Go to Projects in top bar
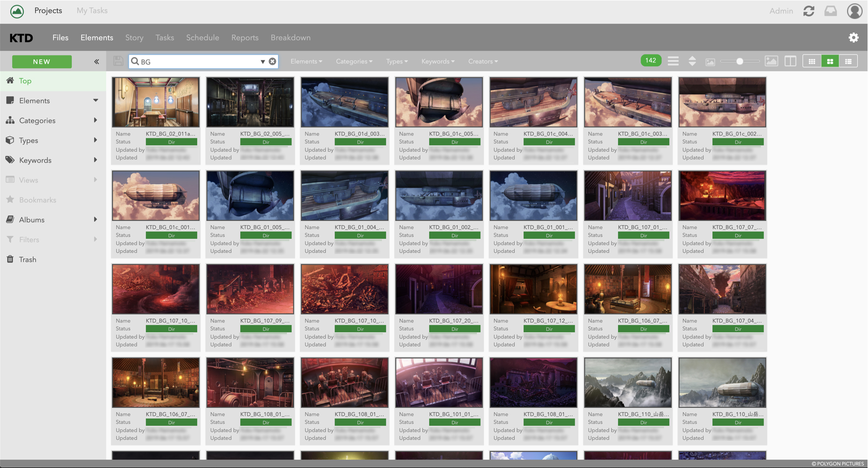 pyautogui.click(x=48, y=11)
